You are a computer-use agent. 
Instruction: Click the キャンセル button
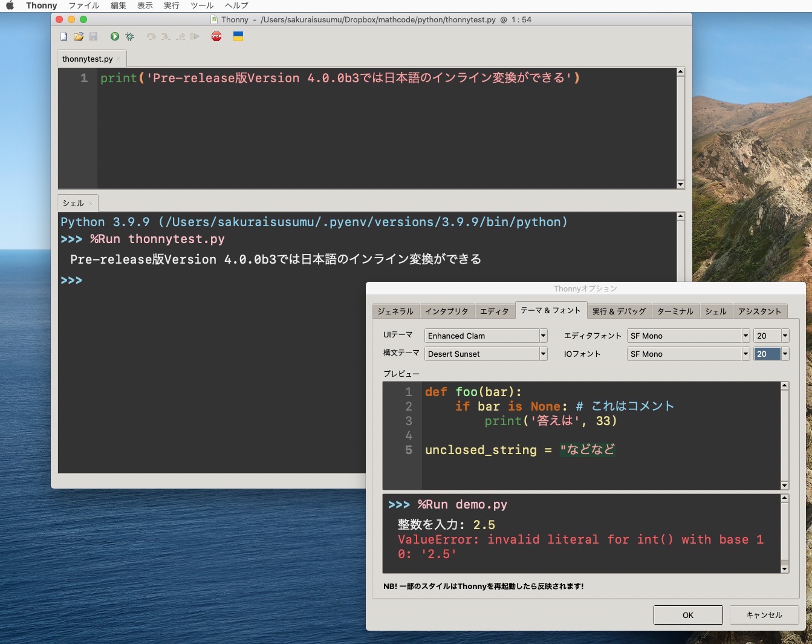coord(764,615)
